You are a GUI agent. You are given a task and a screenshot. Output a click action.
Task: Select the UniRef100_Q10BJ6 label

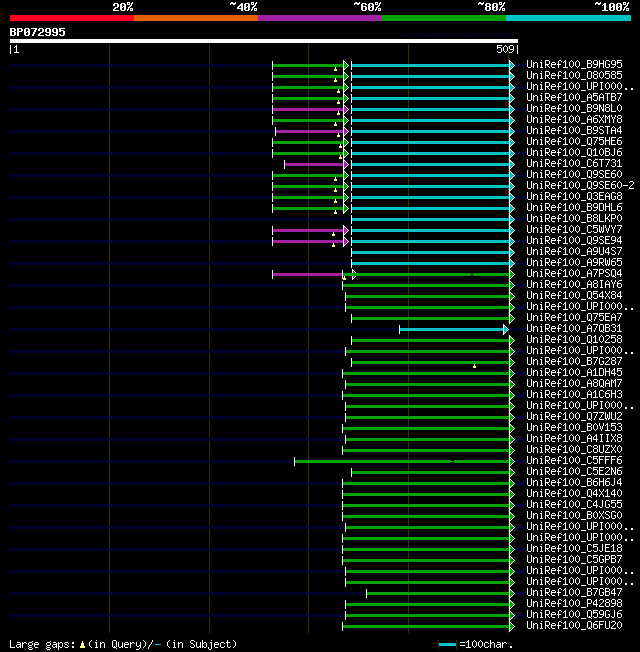coord(574,152)
